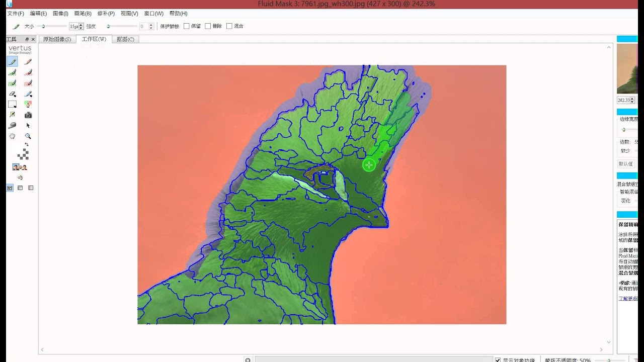The image size is (644, 362).
Task: Click the horizontal scrollbar left arrow
Action: (42, 349)
